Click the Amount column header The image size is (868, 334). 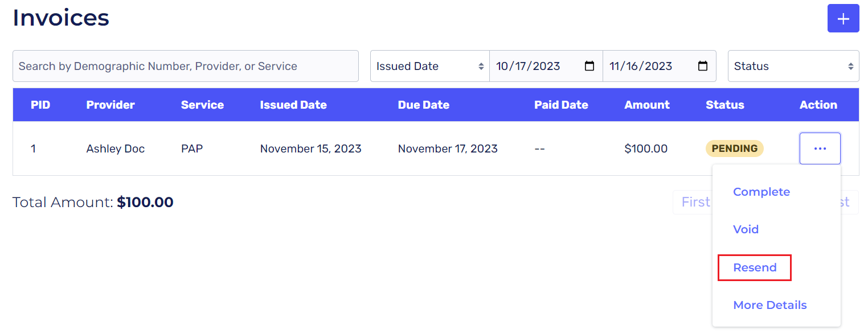[646, 105]
